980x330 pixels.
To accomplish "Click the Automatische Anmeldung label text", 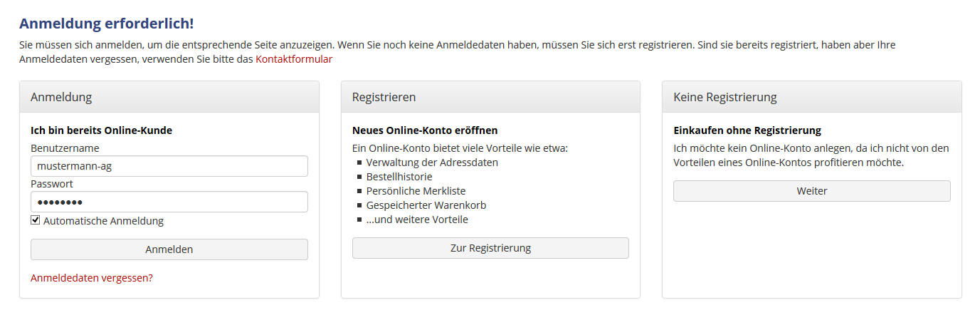I will (103, 221).
